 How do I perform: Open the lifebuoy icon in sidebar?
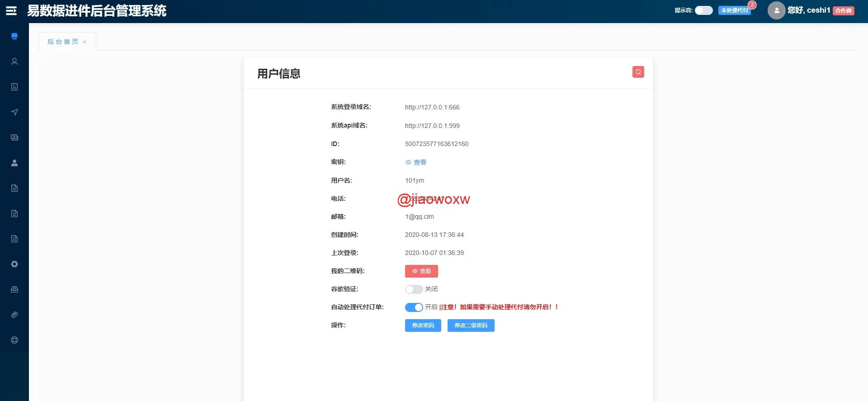[14, 340]
